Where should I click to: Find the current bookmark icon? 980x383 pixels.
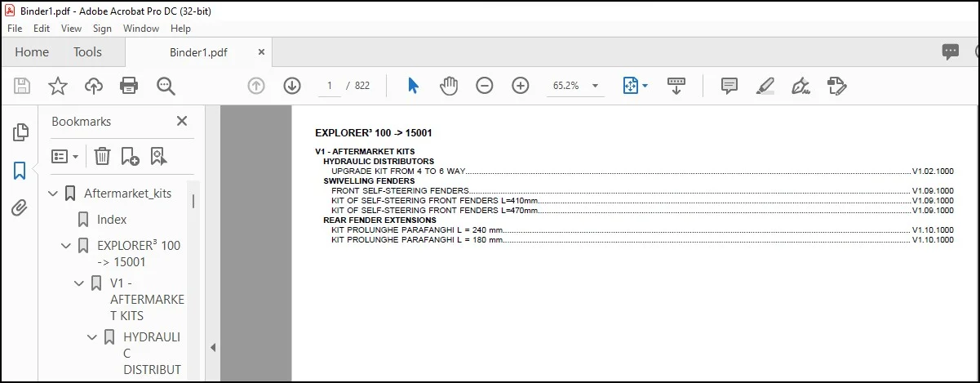coord(158,156)
